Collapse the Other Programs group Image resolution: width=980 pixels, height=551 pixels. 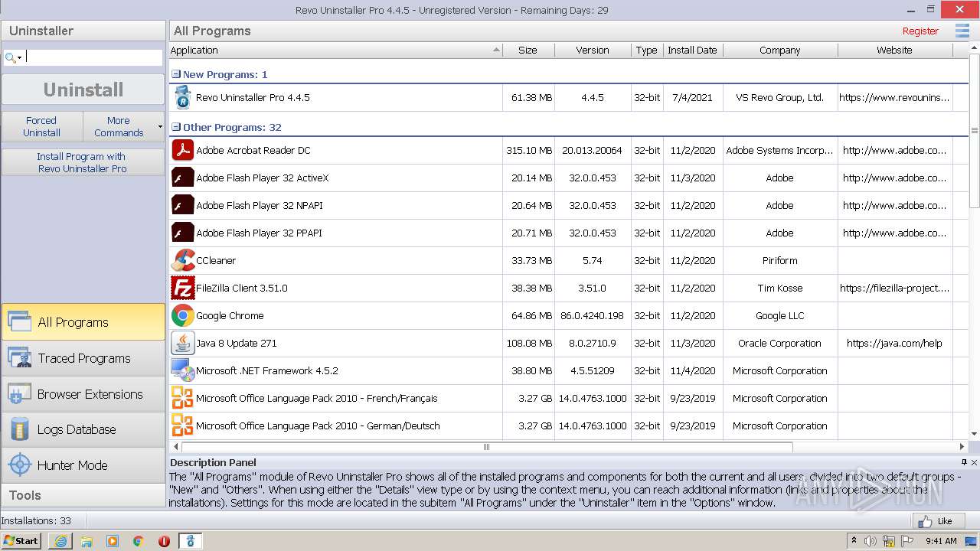(x=176, y=127)
